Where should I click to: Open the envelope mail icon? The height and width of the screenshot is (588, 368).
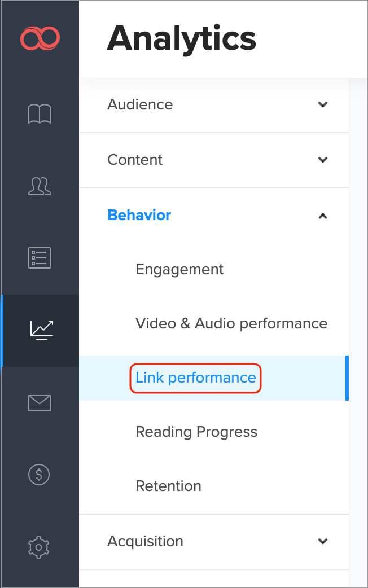[40, 402]
